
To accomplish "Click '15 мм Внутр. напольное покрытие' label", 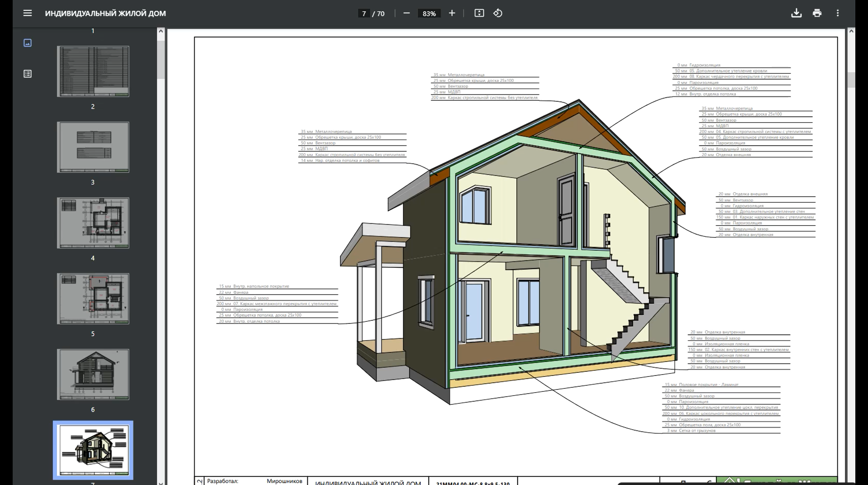I will pyautogui.click(x=254, y=286).
